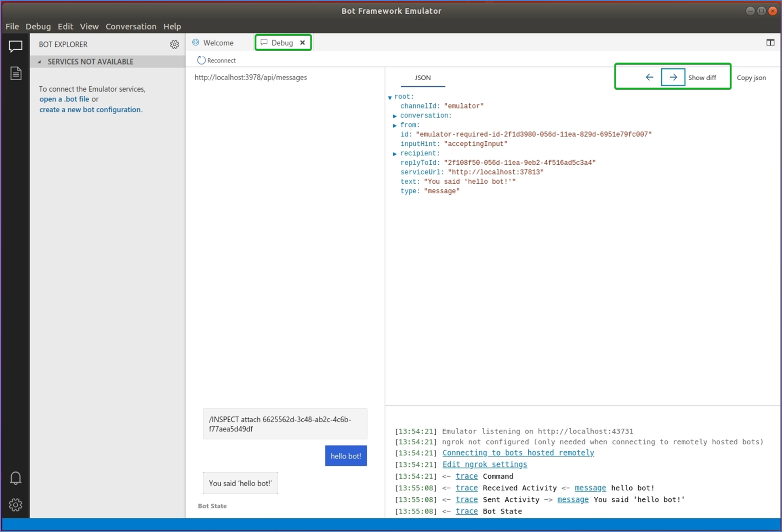
Task: Click the id emulator-required-id JSON line
Action: (526, 134)
